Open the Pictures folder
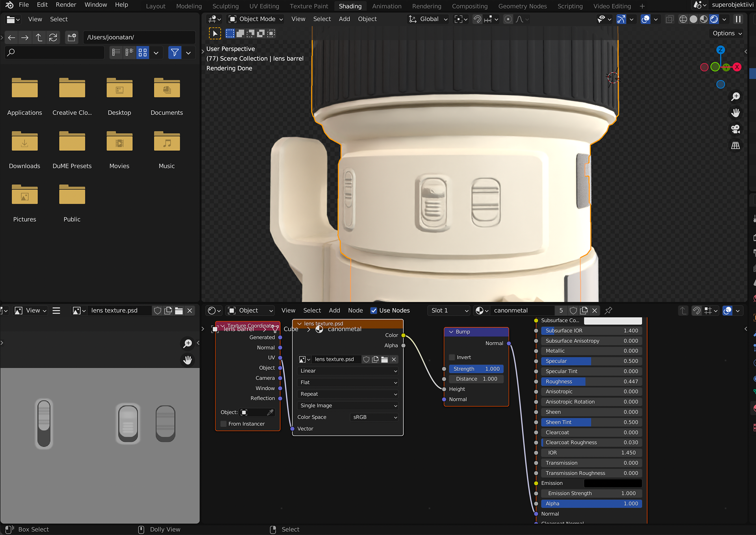Image resolution: width=756 pixels, height=535 pixels. tap(24, 204)
